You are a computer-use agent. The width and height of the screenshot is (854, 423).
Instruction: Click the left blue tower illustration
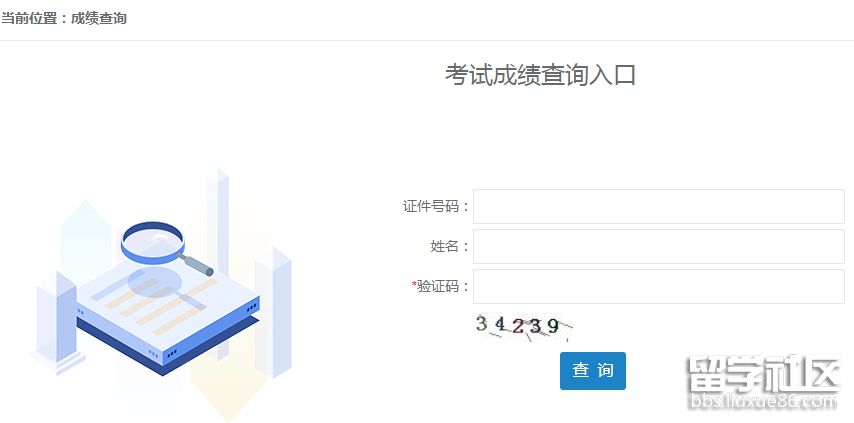pos(56,315)
